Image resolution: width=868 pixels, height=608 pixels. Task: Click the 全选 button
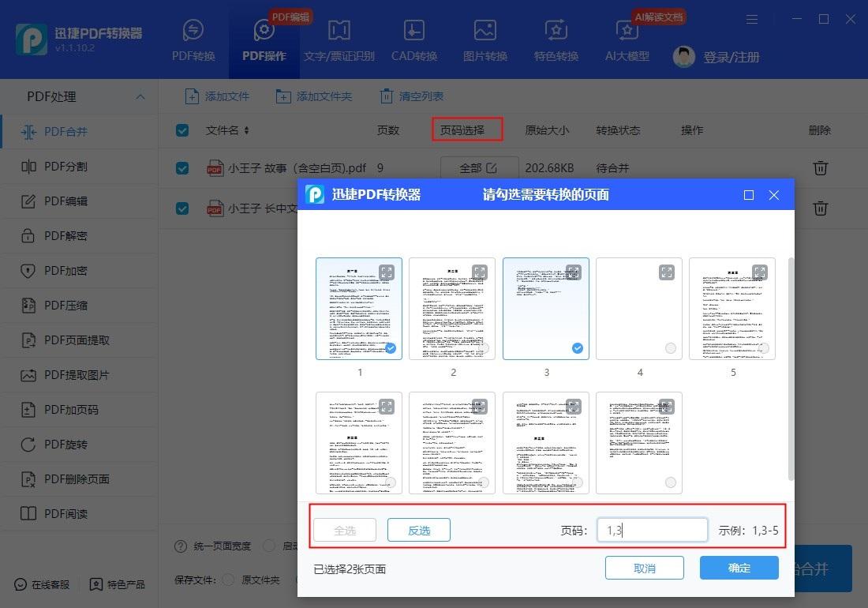(345, 530)
